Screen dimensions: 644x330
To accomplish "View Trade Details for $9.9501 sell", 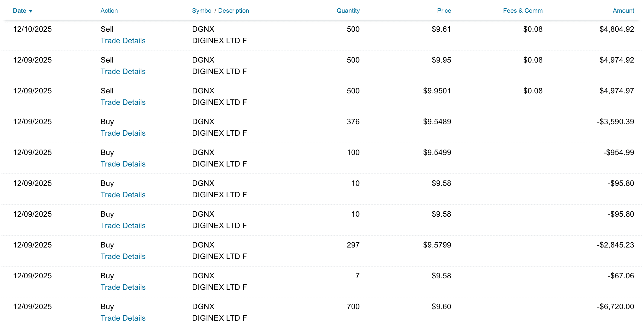I will 123,102.
